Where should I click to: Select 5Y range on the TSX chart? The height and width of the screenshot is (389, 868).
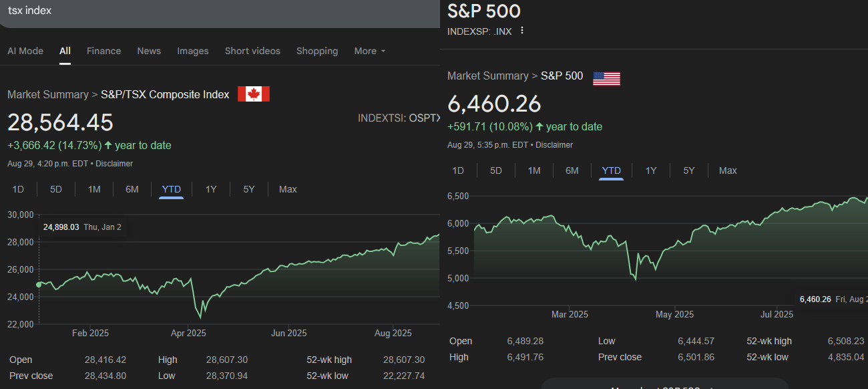(249, 189)
